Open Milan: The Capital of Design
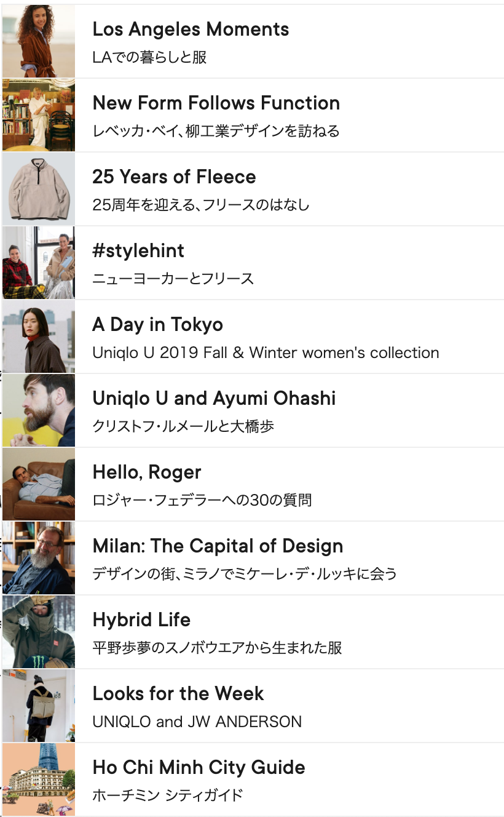The height and width of the screenshot is (817, 504). click(x=218, y=546)
